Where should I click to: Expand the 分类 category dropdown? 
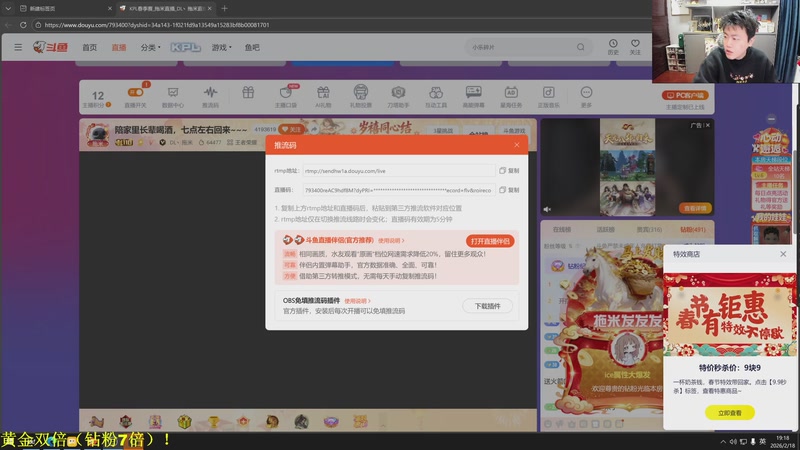pos(151,47)
